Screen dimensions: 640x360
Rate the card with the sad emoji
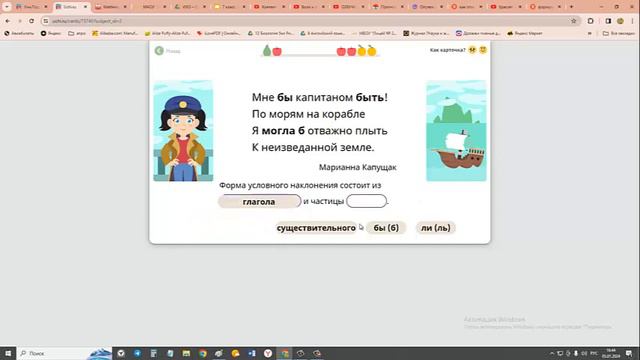coord(472,50)
